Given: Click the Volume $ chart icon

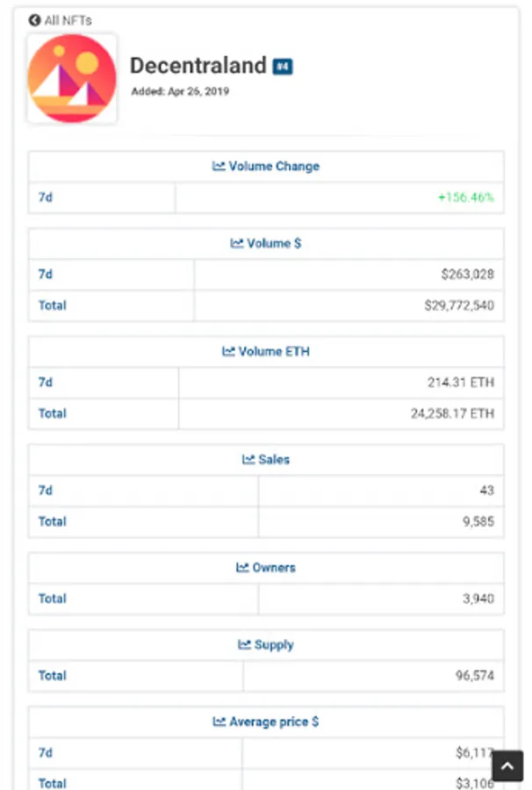Looking at the screenshot, I should pyautogui.click(x=237, y=243).
